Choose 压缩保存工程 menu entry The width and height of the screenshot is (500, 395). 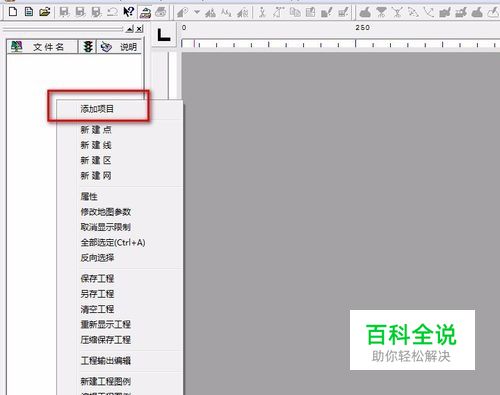pyautogui.click(x=106, y=340)
